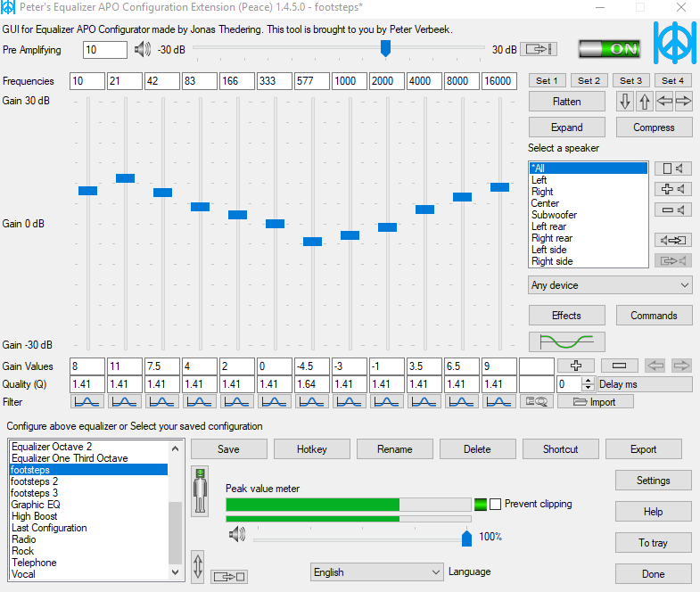Select Set 2 preset button

pos(589,81)
